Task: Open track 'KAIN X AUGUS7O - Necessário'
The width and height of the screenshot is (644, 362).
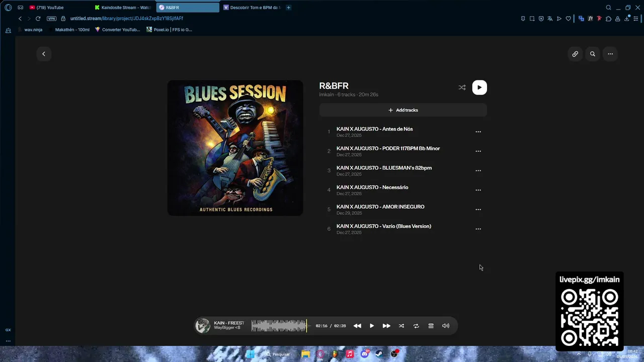Action: (x=403, y=190)
